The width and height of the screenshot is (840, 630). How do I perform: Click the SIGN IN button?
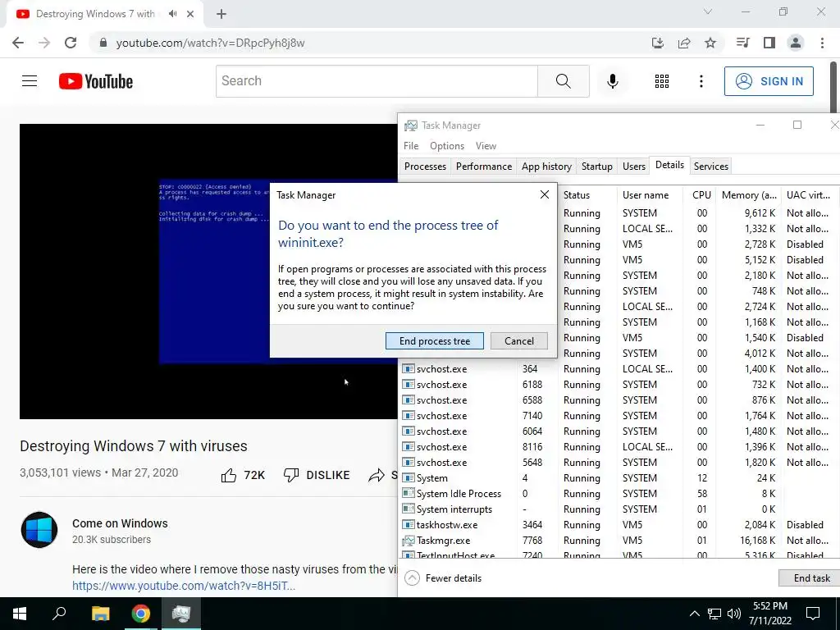(769, 81)
